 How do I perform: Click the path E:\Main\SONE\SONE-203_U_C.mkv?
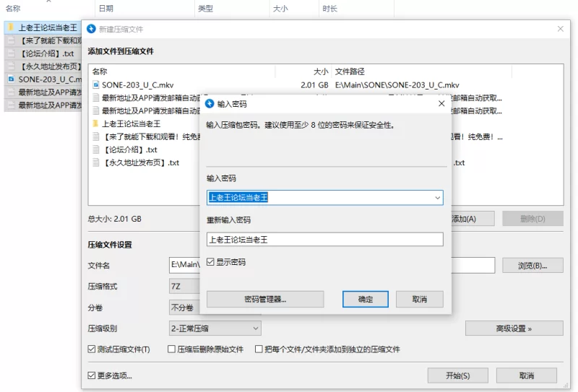click(397, 84)
